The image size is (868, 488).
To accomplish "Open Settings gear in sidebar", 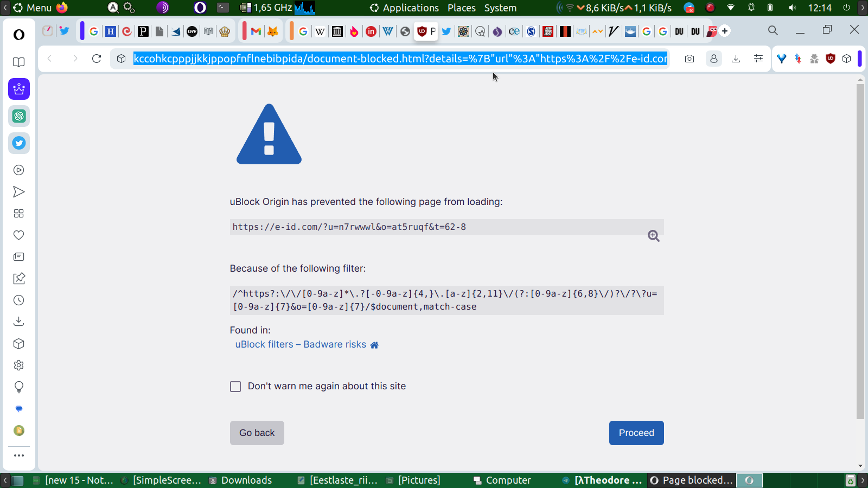I will pyautogui.click(x=19, y=365).
